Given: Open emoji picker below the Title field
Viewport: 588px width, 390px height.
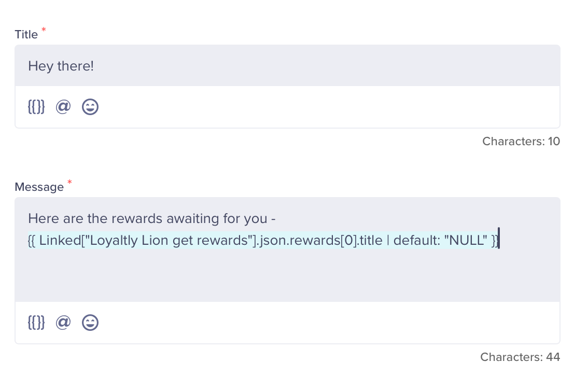Looking at the screenshot, I should tap(90, 107).
